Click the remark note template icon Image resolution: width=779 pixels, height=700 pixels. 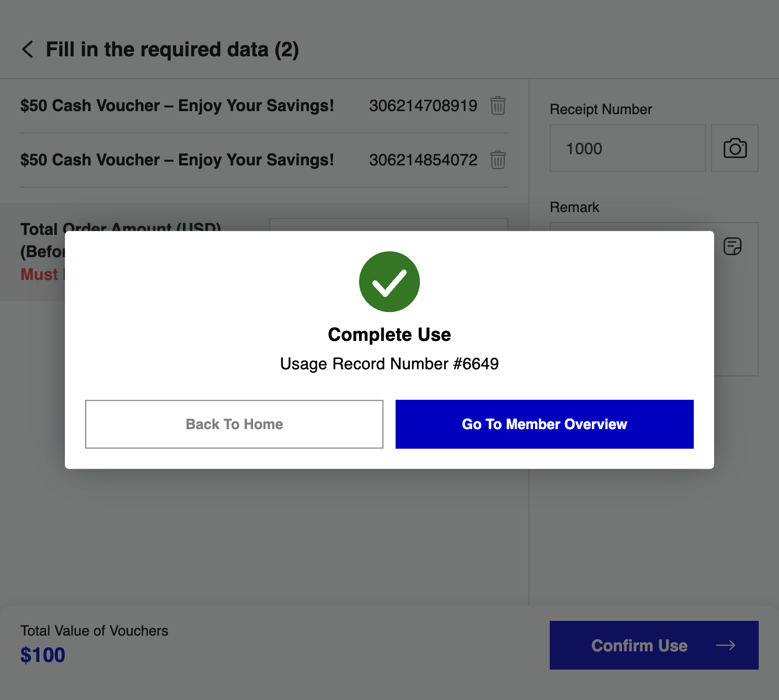point(732,247)
